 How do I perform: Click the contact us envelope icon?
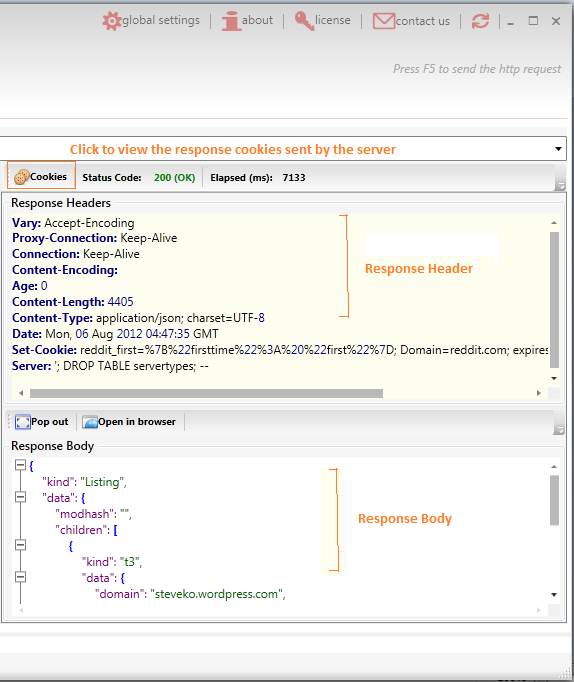pyautogui.click(x=384, y=21)
